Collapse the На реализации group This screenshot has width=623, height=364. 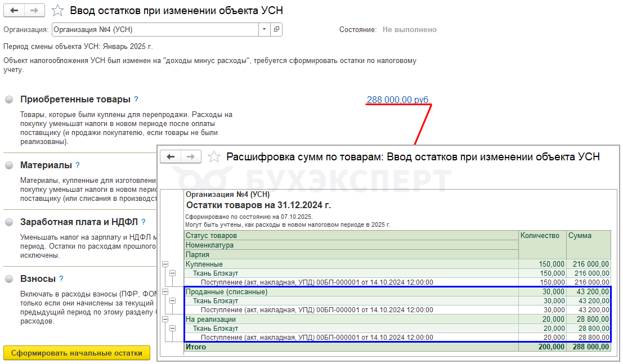[x=165, y=319]
